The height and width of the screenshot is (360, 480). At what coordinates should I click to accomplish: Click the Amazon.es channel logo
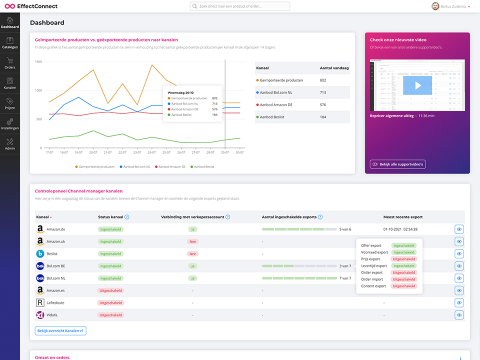tap(40, 290)
